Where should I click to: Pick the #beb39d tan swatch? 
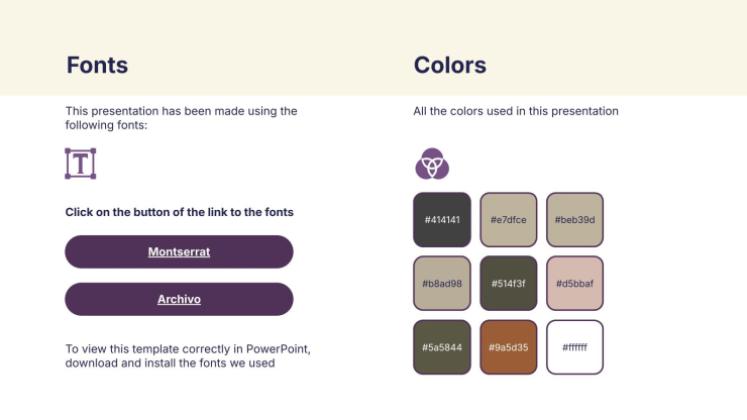point(575,220)
